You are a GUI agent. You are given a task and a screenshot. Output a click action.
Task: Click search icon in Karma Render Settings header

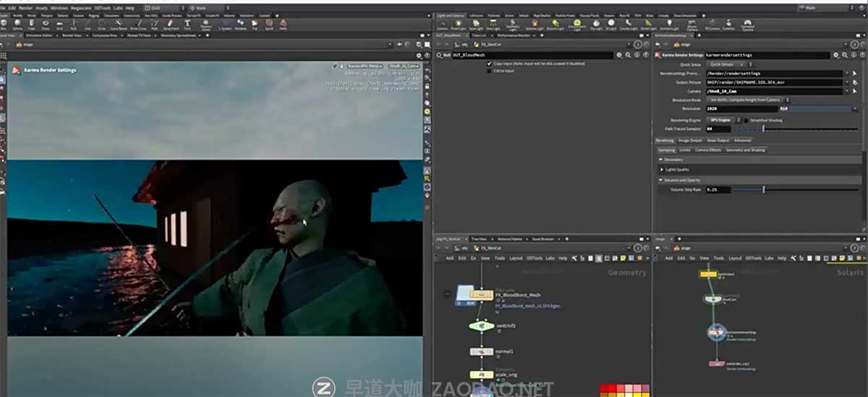(845, 55)
